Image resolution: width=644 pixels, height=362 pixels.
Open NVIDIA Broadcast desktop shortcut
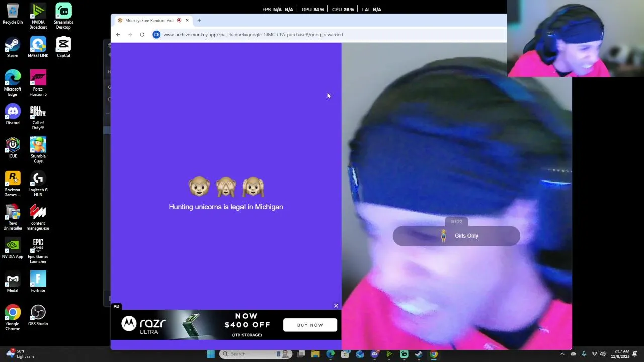point(38,16)
